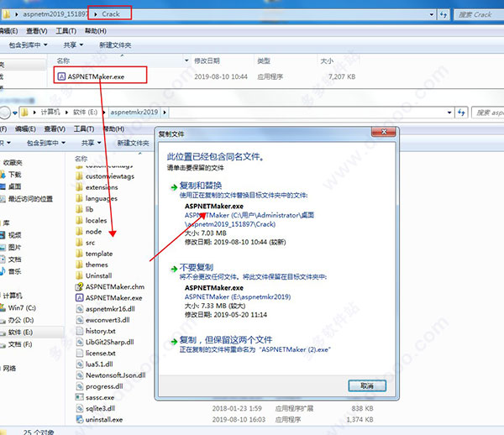Select the progress.dll file
Screen dimensions: 504x435
(x=99, y=386)
